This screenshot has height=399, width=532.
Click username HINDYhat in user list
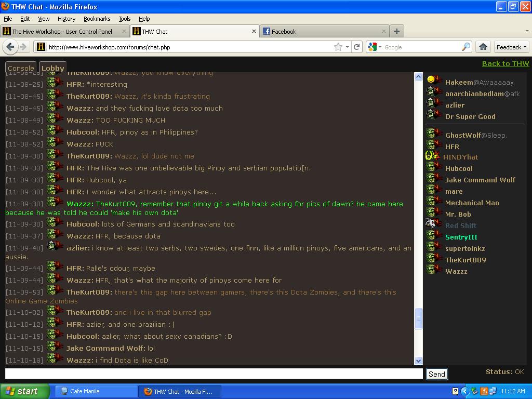pos(460,157)
